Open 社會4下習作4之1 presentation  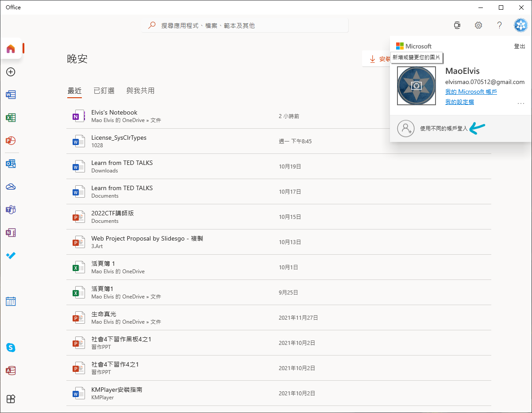coord(279,368)
